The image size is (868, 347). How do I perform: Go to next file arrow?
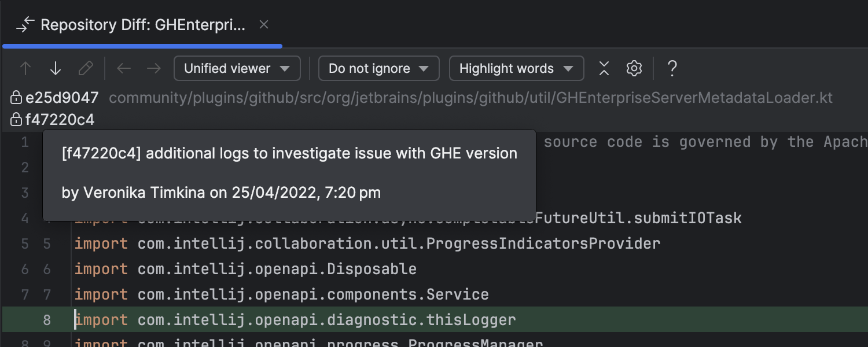pyautogui.click(x=154, y=69)
